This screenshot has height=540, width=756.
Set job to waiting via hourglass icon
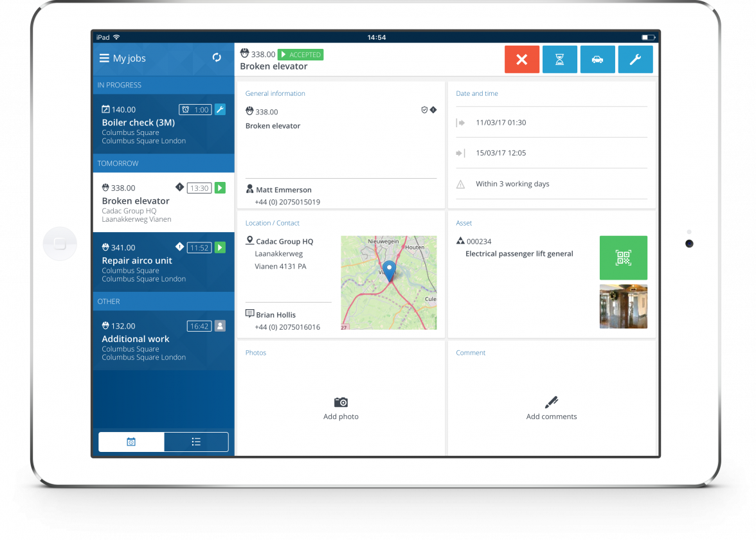tap(559, 59)
